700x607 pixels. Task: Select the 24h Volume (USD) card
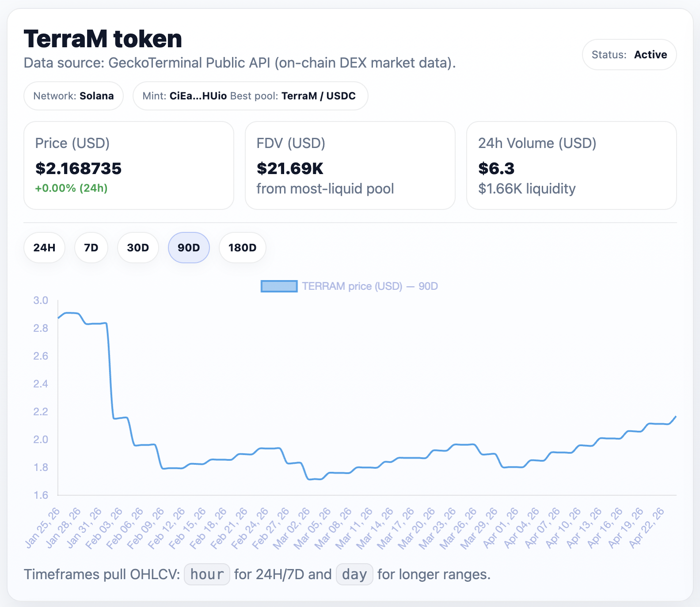[x=571, y=165]
